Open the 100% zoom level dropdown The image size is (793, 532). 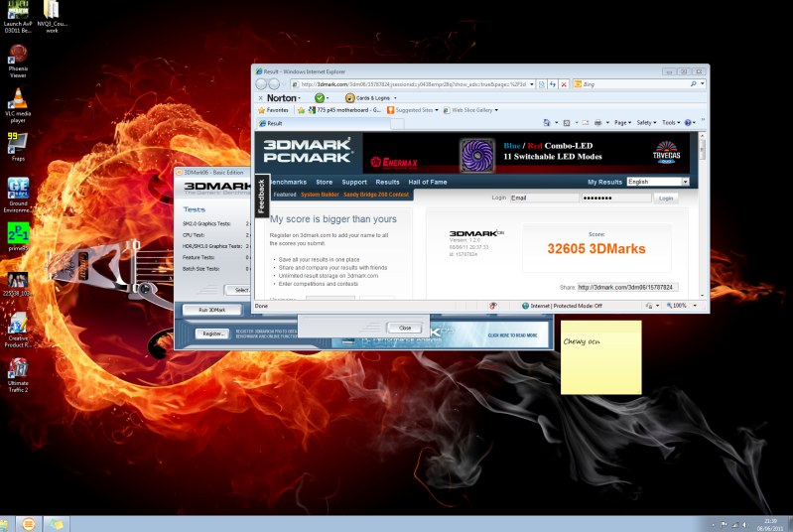[x=695, y=306]
